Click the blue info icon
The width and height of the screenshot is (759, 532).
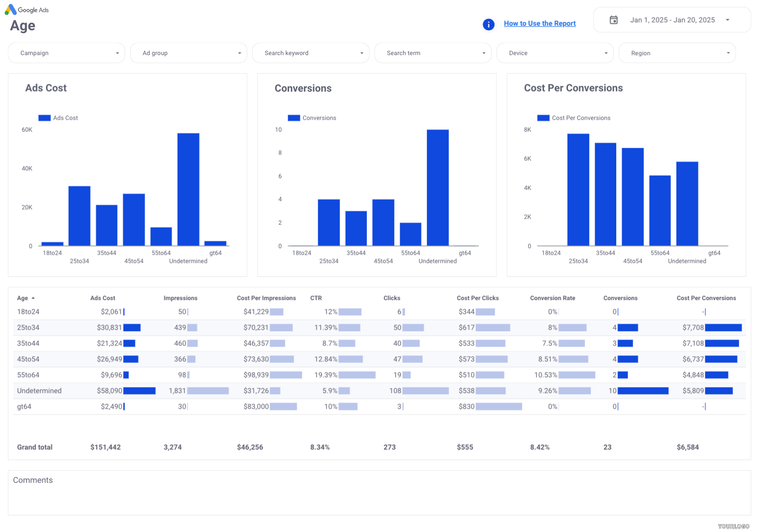coord(488,24)
